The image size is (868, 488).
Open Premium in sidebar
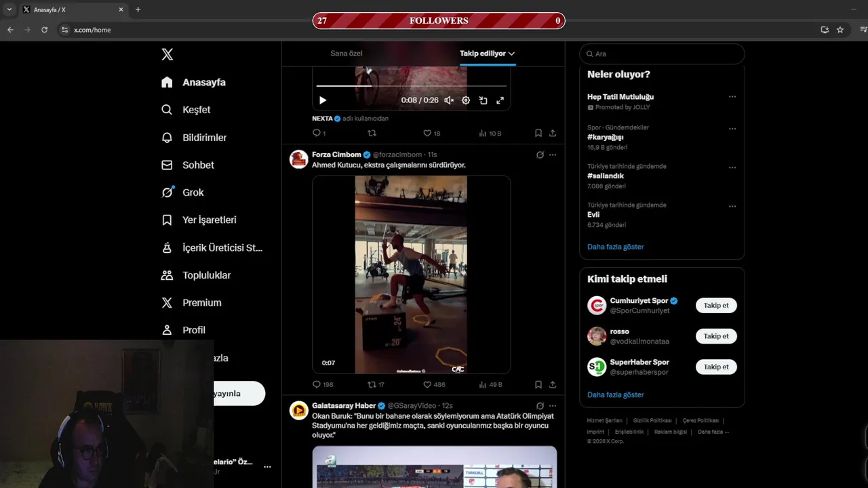coord(191,302)
